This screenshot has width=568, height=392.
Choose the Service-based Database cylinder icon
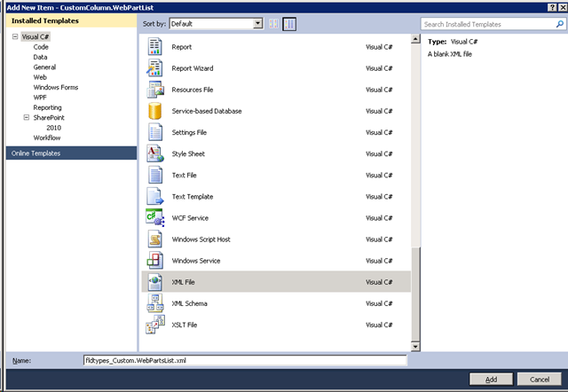coord(155,111)
